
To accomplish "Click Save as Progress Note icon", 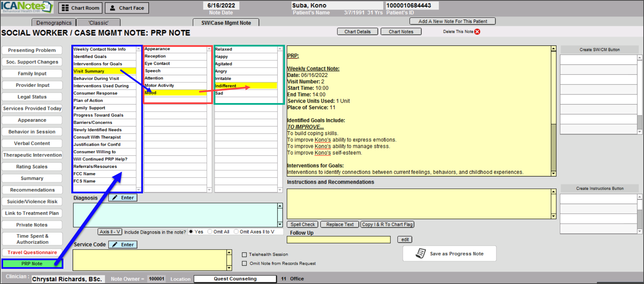I will tap(421, 253).
